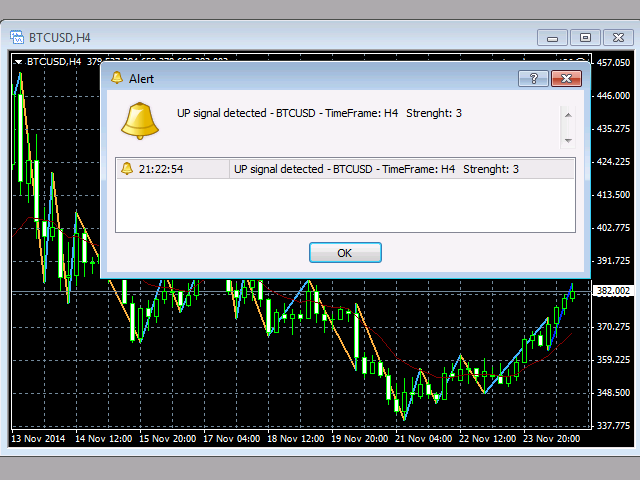Screen dimensions: 640x480
Task: Click the small bell icon in Alert title bar
Action: pos(117,78)
